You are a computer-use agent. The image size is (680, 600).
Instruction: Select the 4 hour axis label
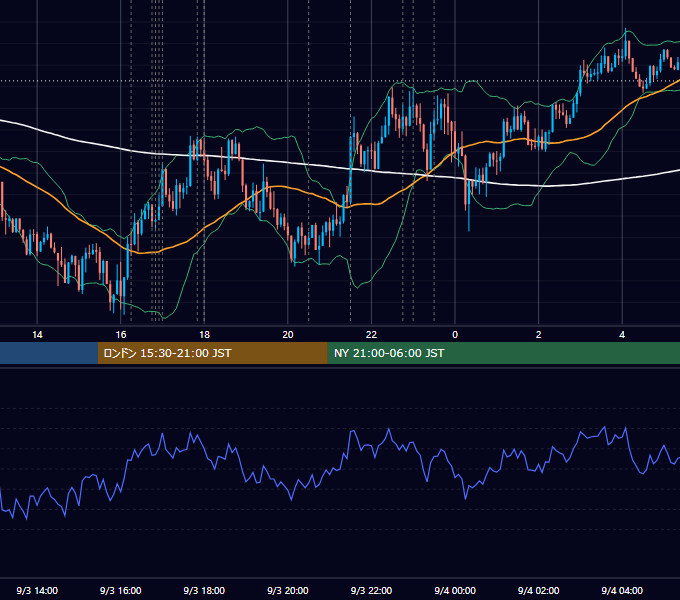622,335
